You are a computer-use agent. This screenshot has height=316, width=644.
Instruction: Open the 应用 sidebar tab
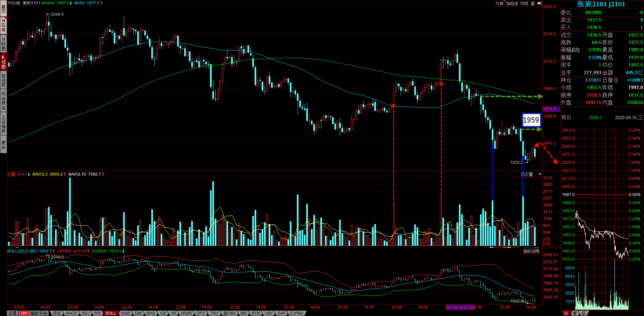click(3, 25)
